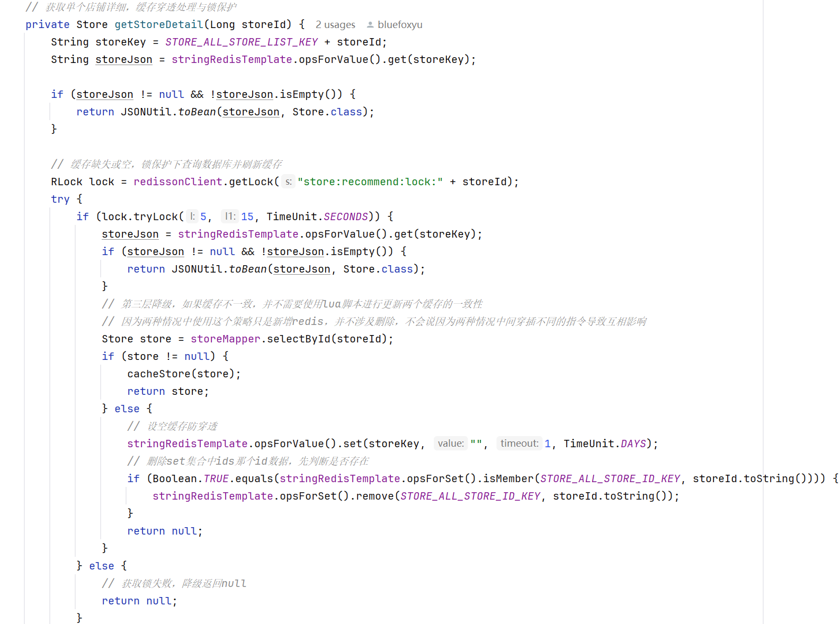Click the 'try' keyword
Image resolution: width=840 pixels, height=624 pixels.
(x=60, y=199)
